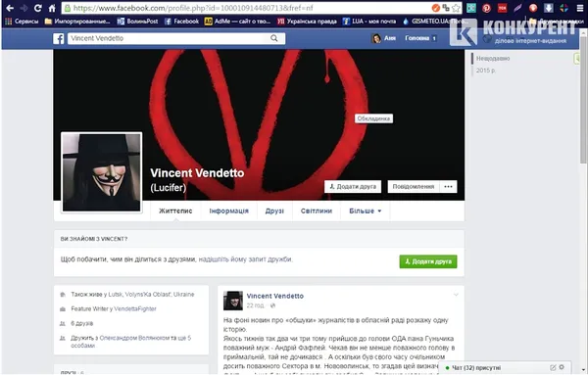
Task: Click the надішліть йому запит дружби link
Action: click(x=245, y=259)
